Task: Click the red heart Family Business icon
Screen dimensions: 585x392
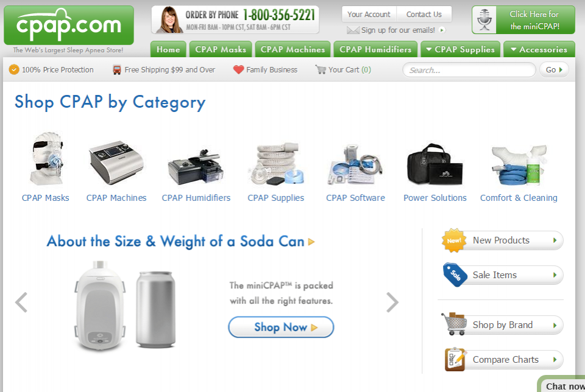Action: [x=238, y=69]
